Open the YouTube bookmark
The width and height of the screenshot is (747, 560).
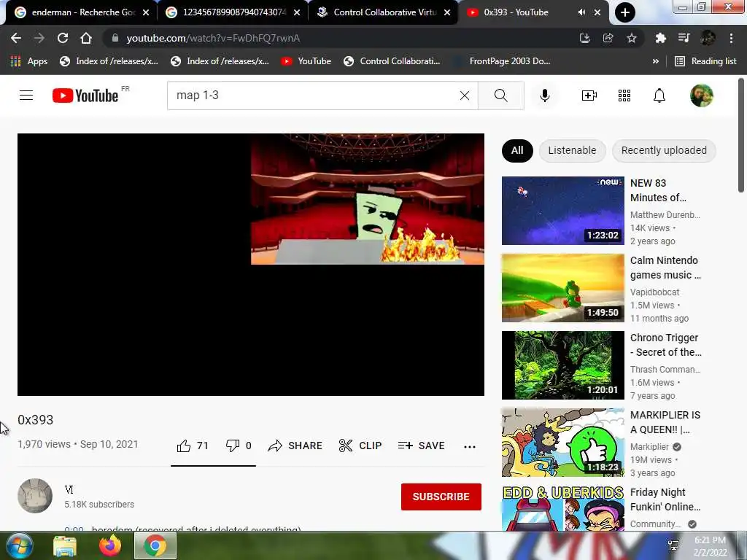coord(306,61)
